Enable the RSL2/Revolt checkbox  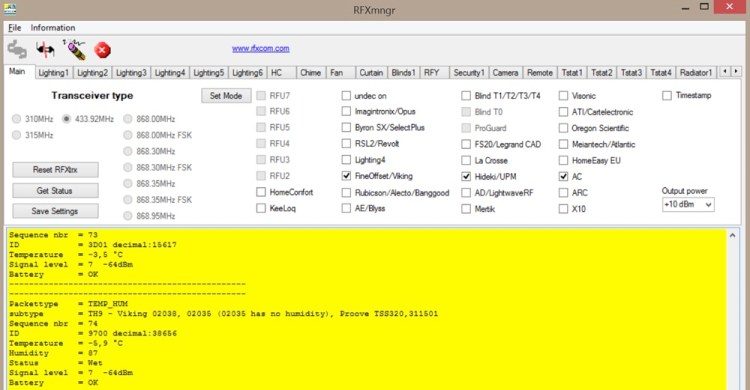point(346,144)
